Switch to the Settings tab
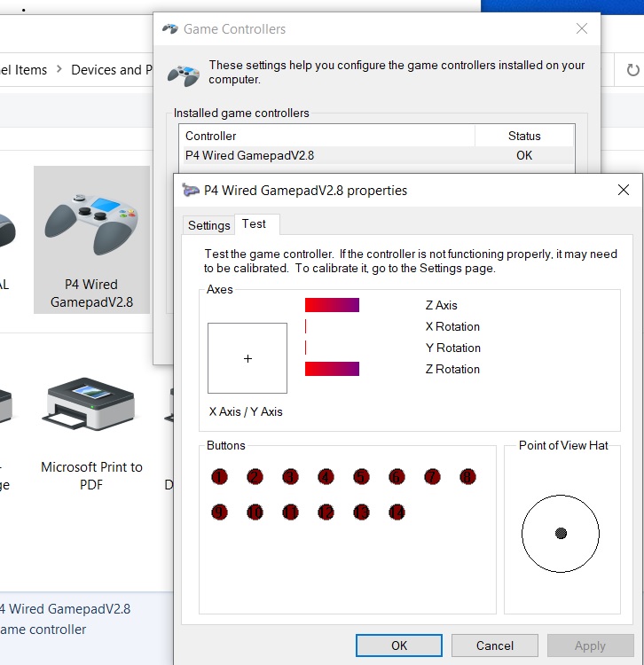The height and width of the screenshot is (665, 644). 208,225
